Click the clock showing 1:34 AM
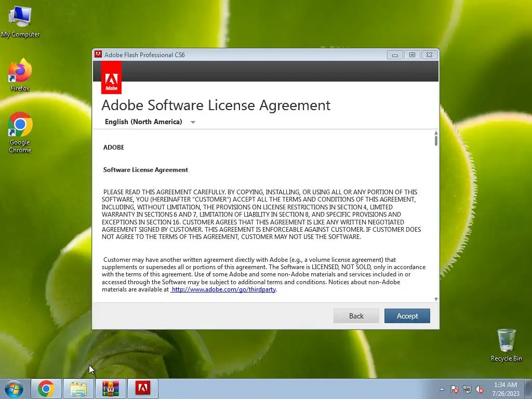Viewport: 532px width, 399px height. 506,389
